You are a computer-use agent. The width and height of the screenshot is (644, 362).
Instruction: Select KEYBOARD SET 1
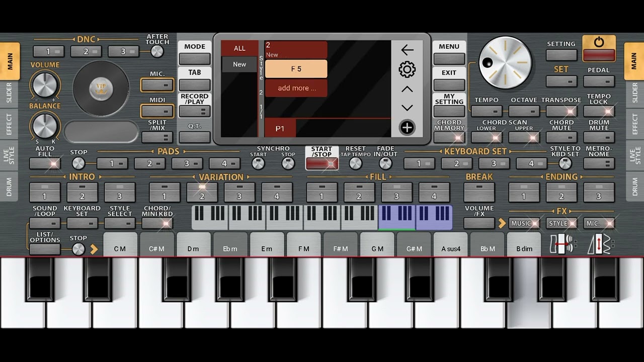click(419, 163)
